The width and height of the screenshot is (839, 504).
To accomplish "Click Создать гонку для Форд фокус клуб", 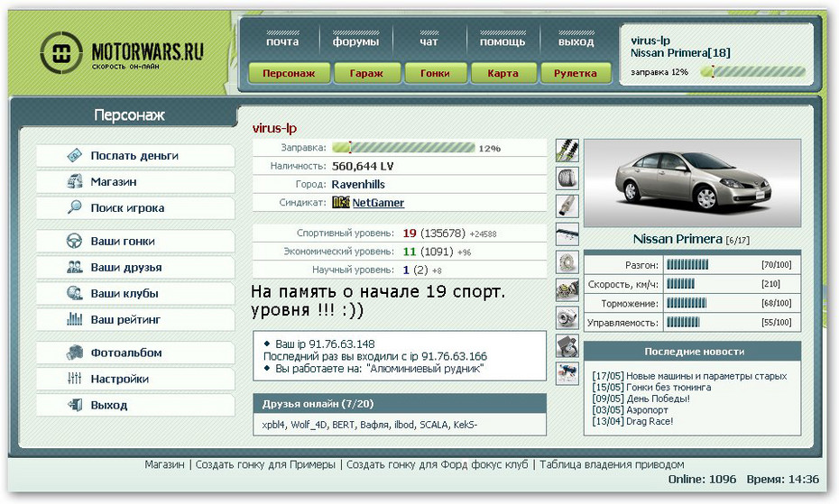I will (438, 464).
